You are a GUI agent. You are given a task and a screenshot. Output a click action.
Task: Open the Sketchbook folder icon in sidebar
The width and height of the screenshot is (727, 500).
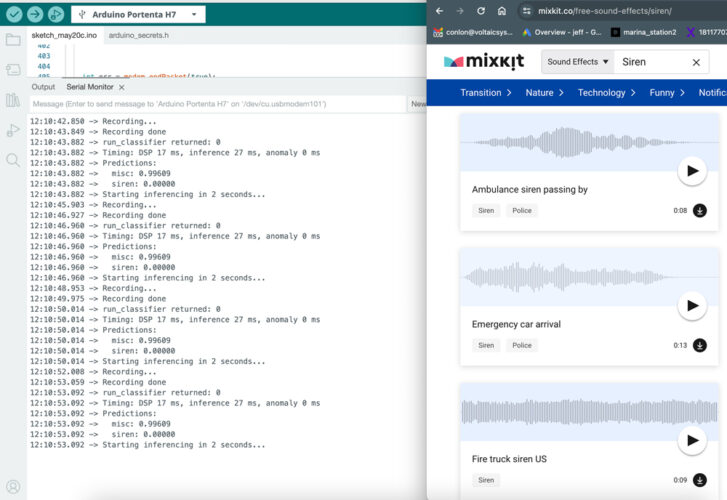coord(13,40)
